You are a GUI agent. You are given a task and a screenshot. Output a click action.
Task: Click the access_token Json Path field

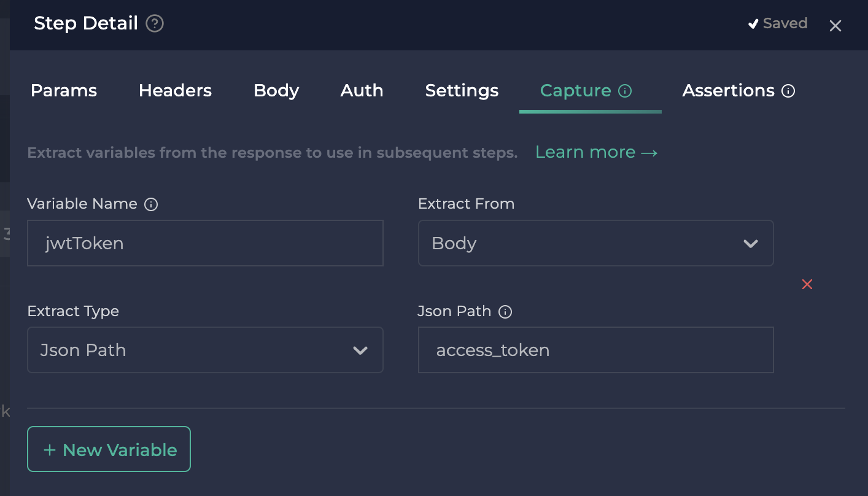(595, 350)
